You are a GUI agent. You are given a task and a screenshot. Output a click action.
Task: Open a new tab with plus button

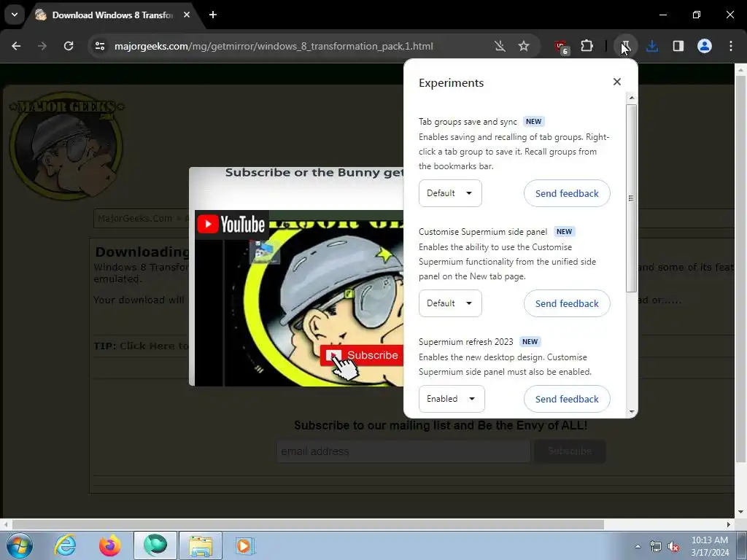(213, 15)
